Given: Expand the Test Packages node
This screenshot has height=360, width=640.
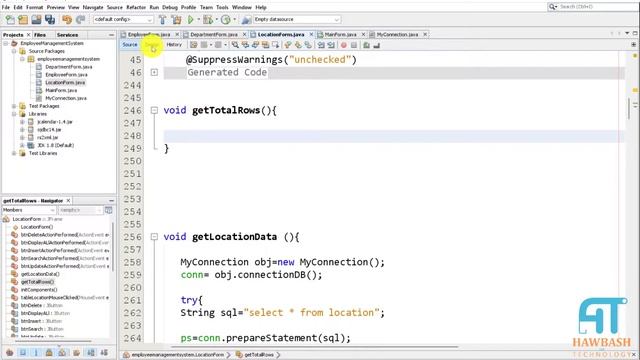Looking at the screenshot, I should pos(14,106).
